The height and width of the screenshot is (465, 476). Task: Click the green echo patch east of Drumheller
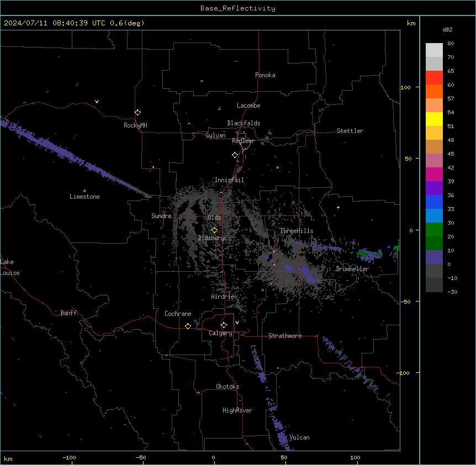coord(369,253)
